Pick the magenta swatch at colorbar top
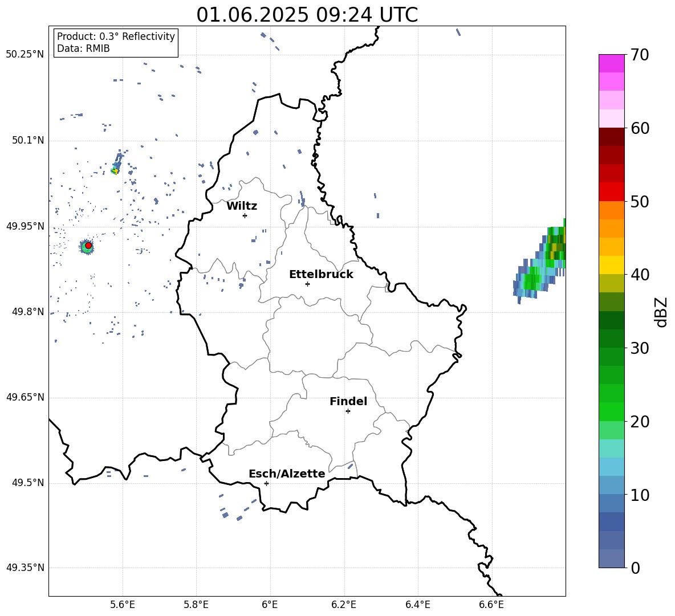This screenshot has height=616, width=675. 611,63
